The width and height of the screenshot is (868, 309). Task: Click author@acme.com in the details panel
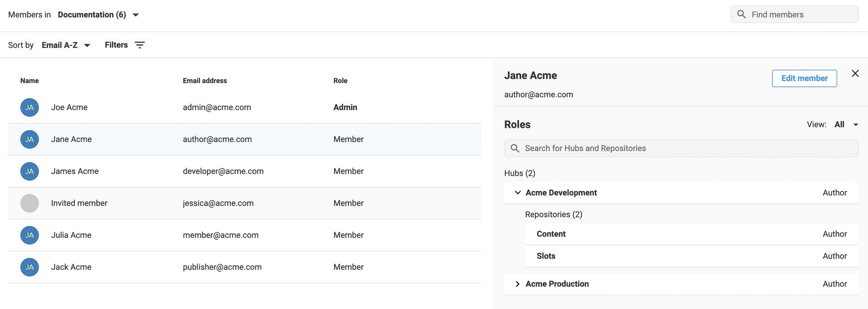click(x=539, y=95)
